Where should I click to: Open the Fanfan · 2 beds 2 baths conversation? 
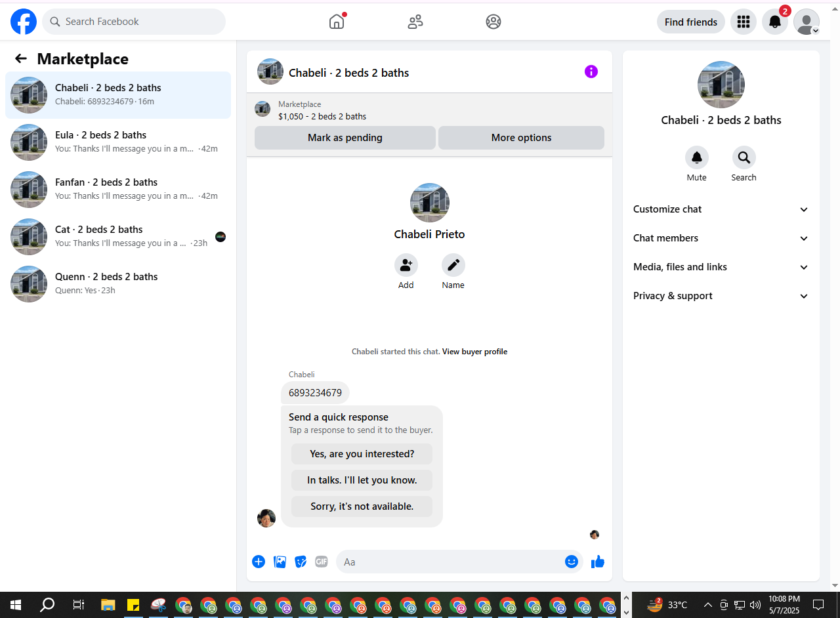pyautogui.click(x=118, y=190)
